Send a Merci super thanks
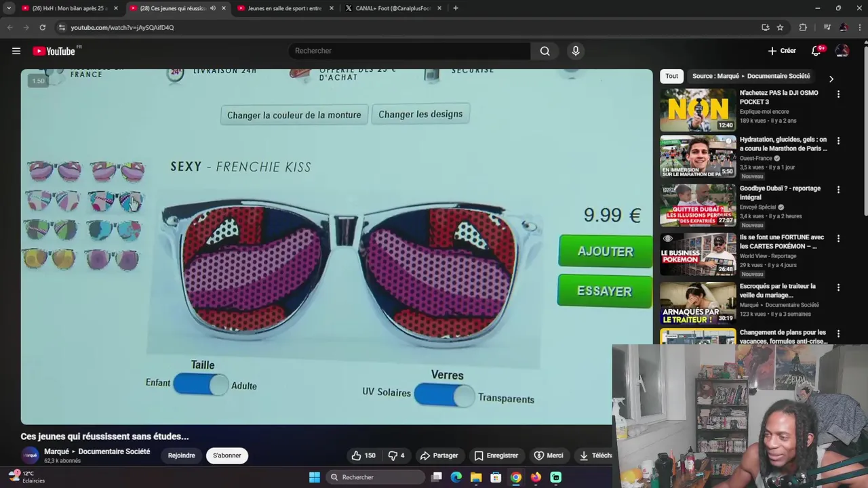 (549, 455)
